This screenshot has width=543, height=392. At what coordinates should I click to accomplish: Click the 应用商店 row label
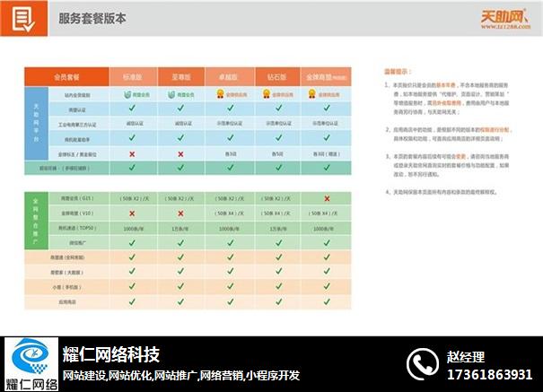[x=66, y=302]
